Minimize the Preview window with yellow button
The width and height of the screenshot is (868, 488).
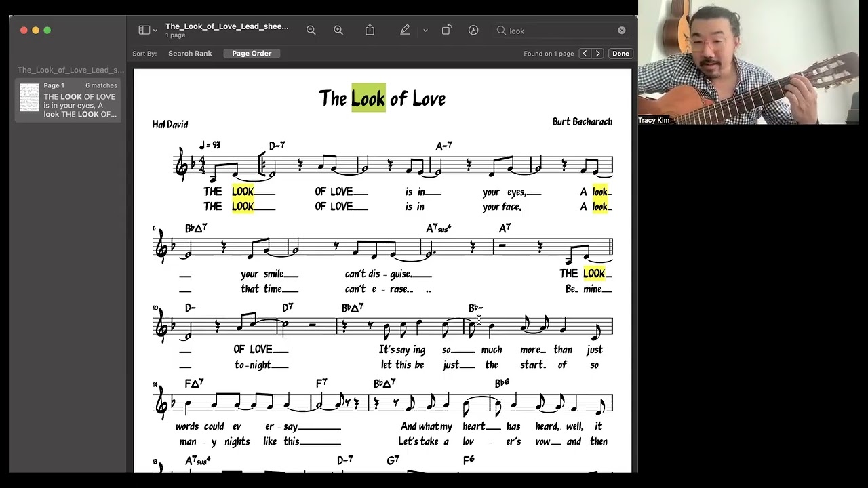click(x=35, y=30)
